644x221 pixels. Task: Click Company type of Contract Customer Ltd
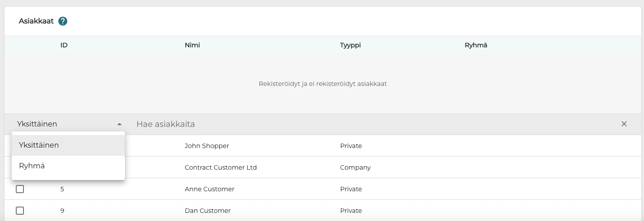point(355,167)
